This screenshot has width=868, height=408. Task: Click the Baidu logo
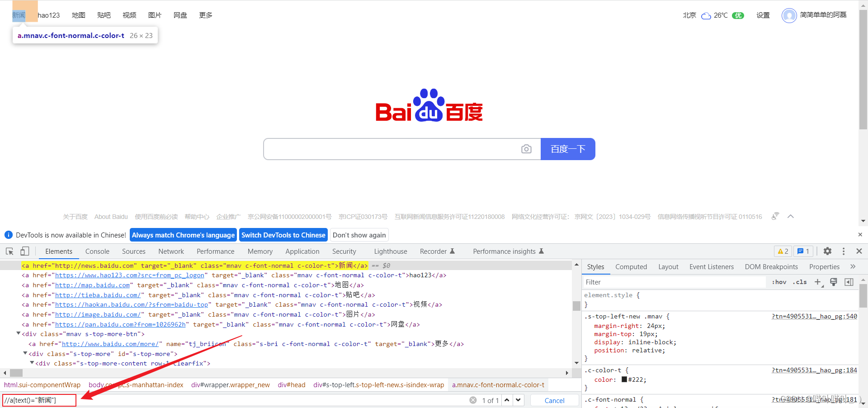click(x=429, y=105)
